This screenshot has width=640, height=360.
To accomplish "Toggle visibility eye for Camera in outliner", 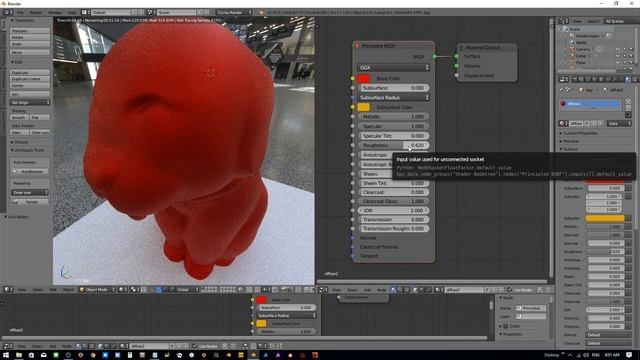I will pos(618,49).
